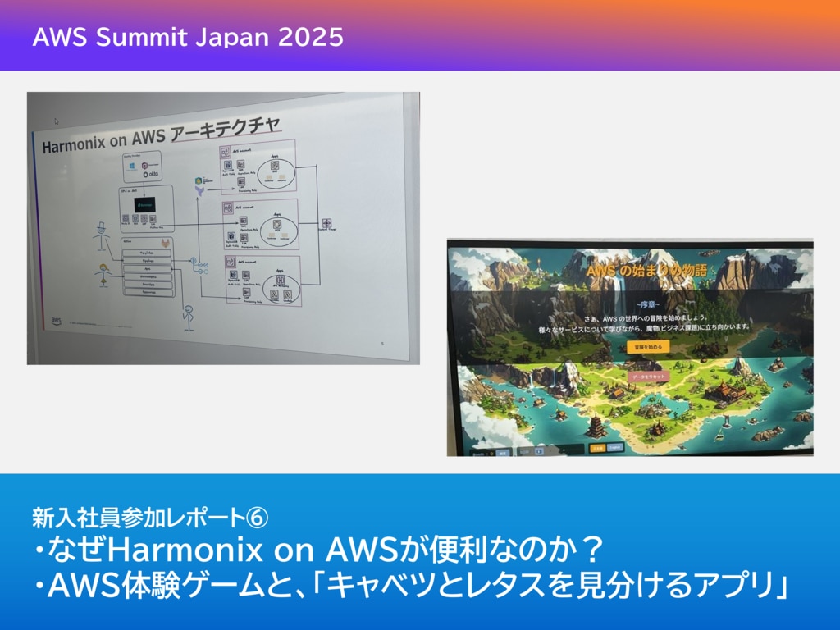Click the black Backstage box in diagram
This screenshot has width=840, height=630.
(x=144, y=204)
